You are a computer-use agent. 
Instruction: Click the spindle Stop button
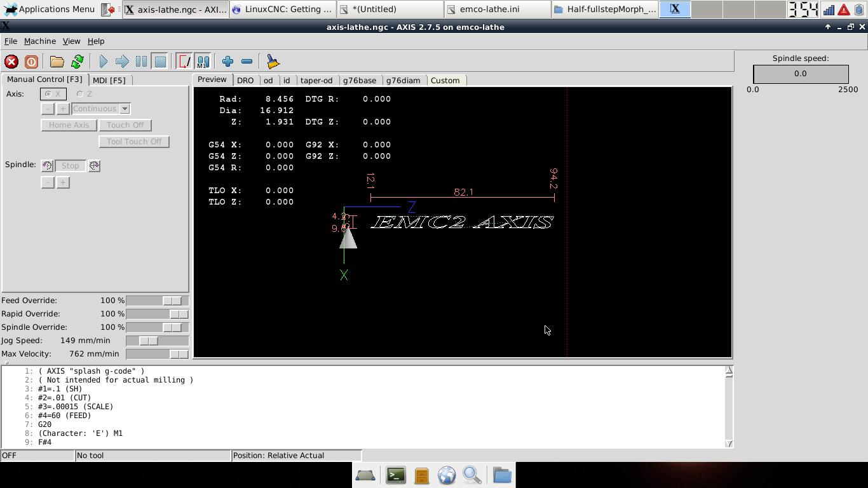pos(71,166)
